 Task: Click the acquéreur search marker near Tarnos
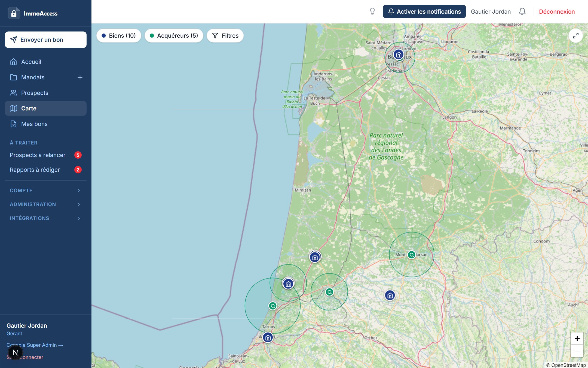tap(273, 306)
